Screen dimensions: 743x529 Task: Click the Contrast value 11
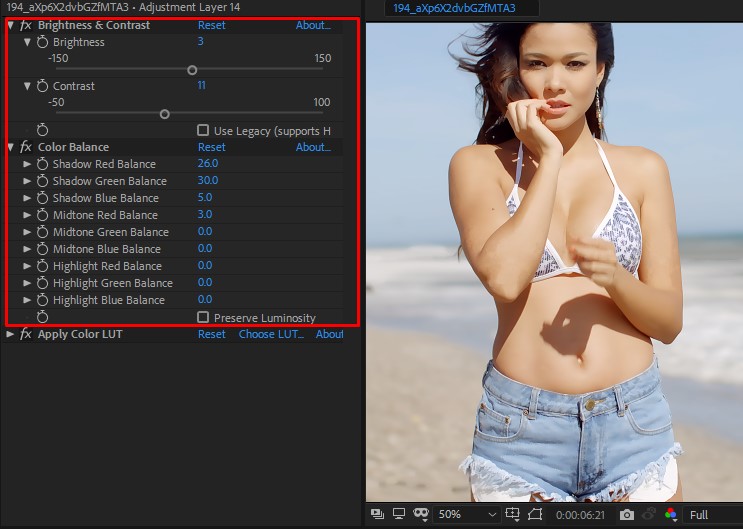pos(201,85)
